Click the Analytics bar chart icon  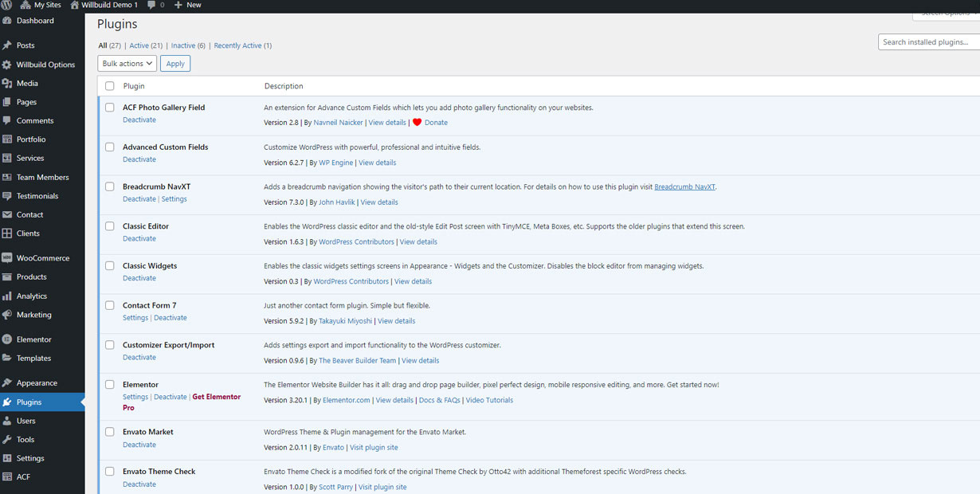(x=7, y=296)
